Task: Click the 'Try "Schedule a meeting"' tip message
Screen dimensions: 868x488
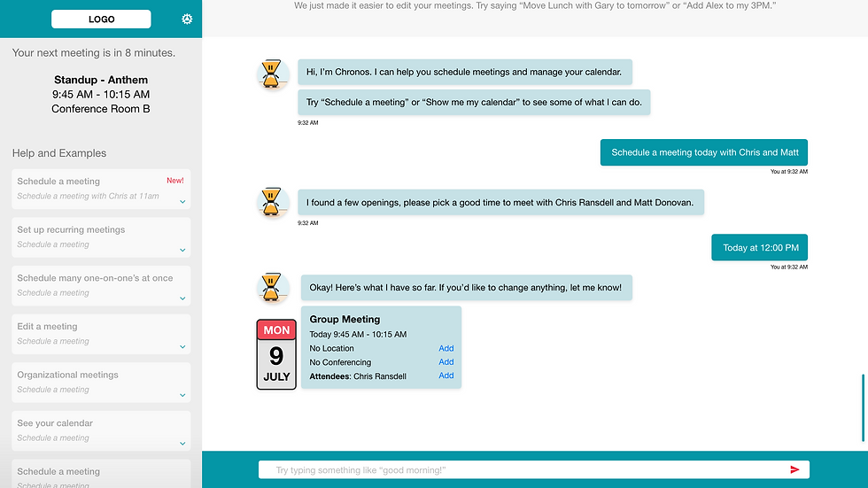Action: click(x=474, y=103)
